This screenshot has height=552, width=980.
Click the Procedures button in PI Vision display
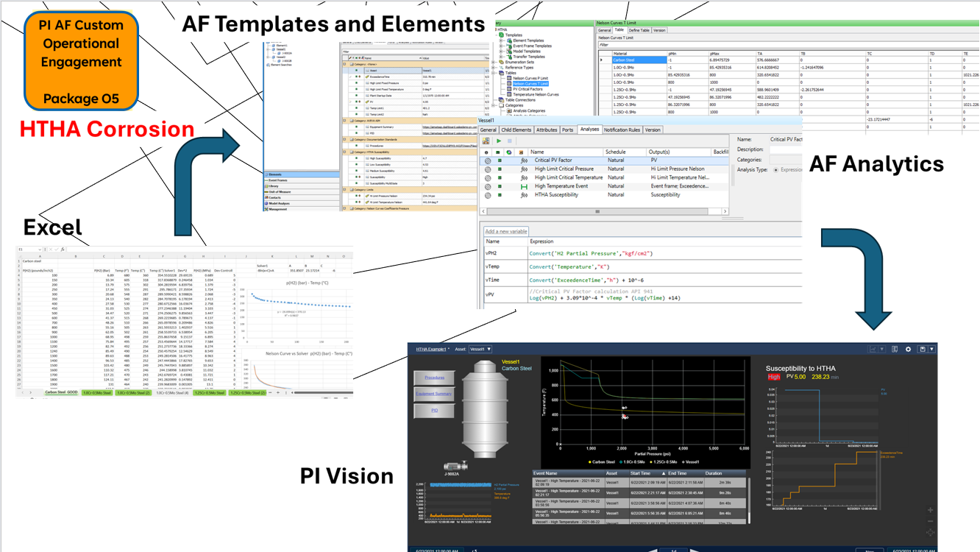point(435,378)
